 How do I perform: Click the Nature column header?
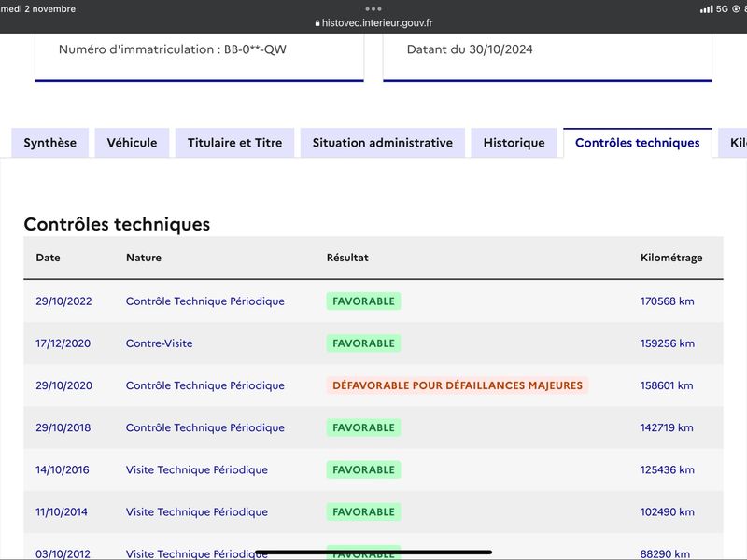tap(144, 258)
